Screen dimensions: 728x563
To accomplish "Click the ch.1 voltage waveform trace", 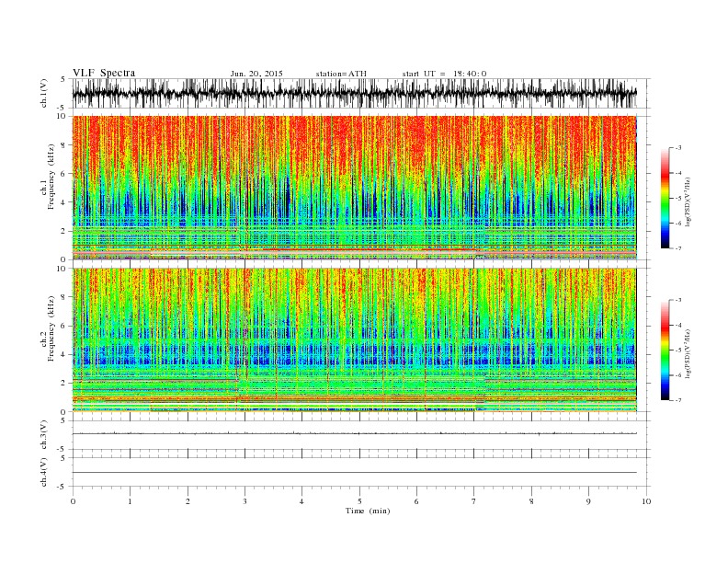I will (x=354, y=93).
